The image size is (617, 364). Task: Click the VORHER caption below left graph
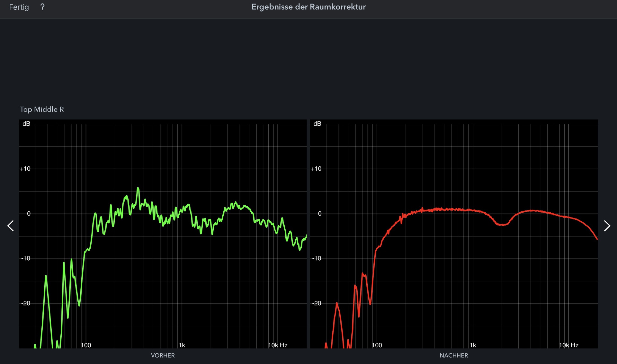click(163, 355)
